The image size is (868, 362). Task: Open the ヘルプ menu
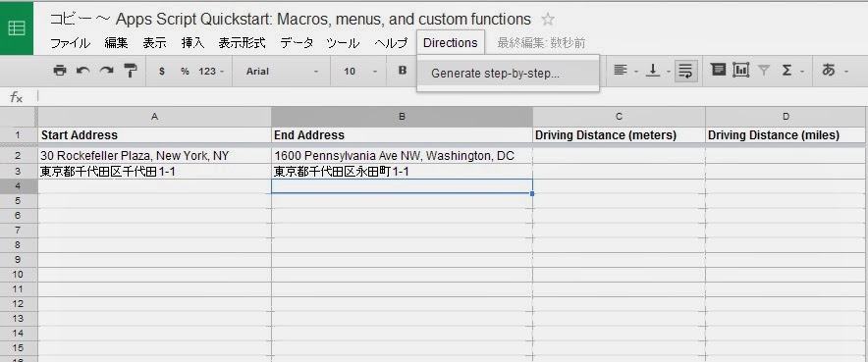[x=391, y=43]
